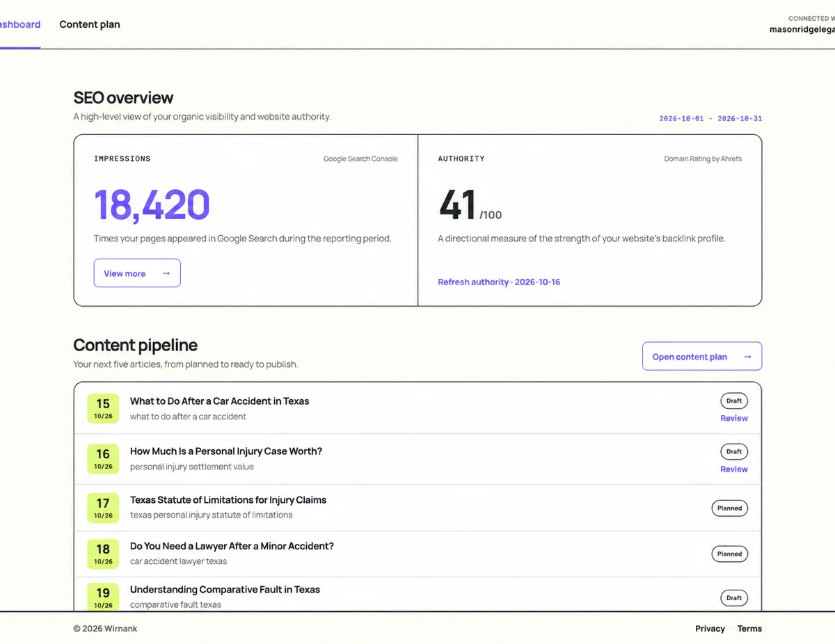This screenshot has height=644, width=835.
Task: Click the 41 authority score
Action: tap(457, 205)
